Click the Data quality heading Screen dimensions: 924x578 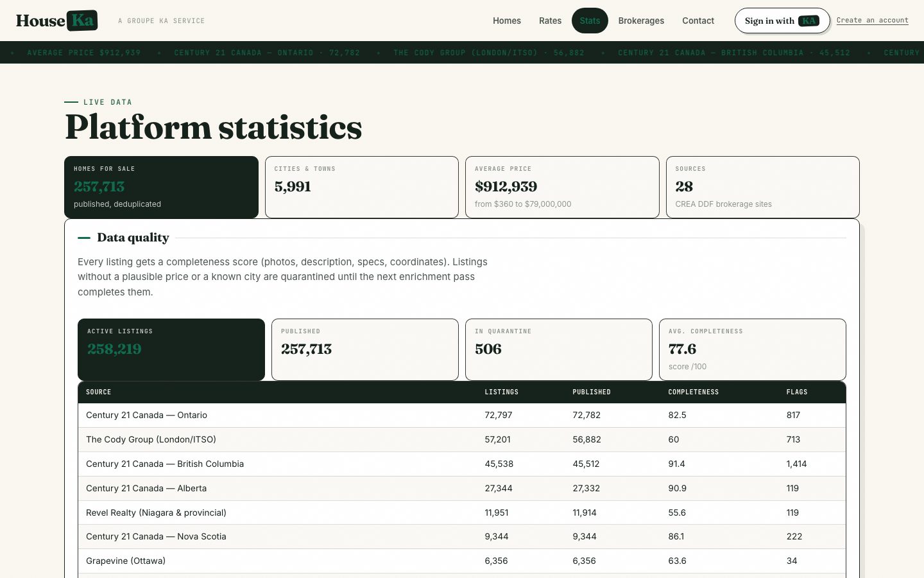tap(133, 238)
